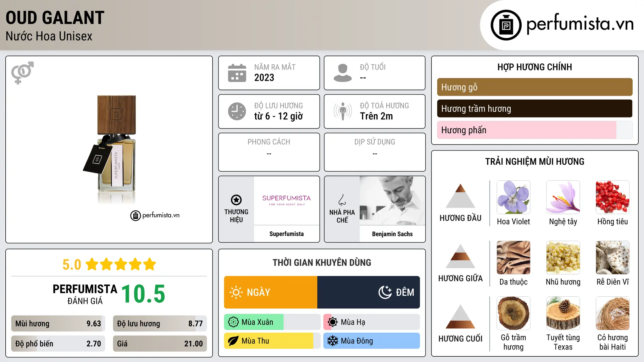Click the calendar icon beside Năm ra mắt
This screenshot has width=644, height=362.
237,73
